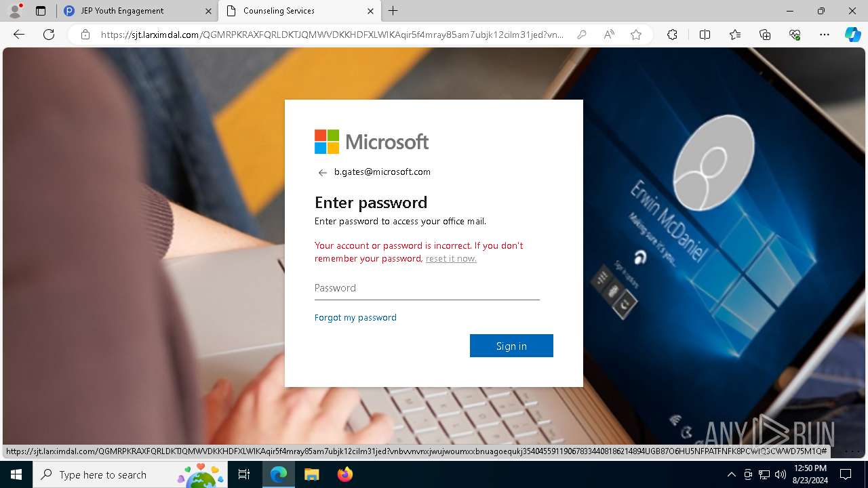Open the password manager key icon
The width and height of the screenshot is (868, 488).
(x=582, y=35)
